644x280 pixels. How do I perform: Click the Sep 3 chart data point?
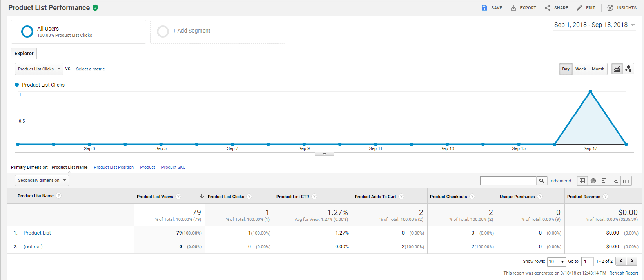pos(89,144)
